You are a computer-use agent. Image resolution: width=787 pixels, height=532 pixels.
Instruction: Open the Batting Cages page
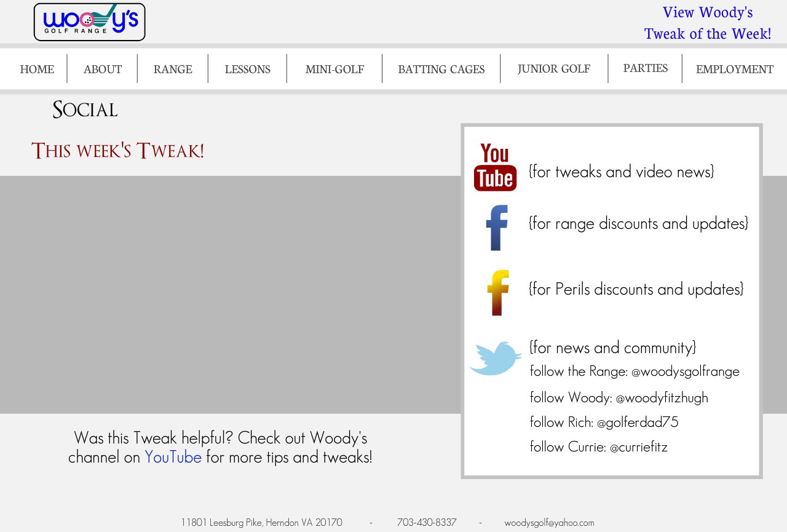[441, 69]
